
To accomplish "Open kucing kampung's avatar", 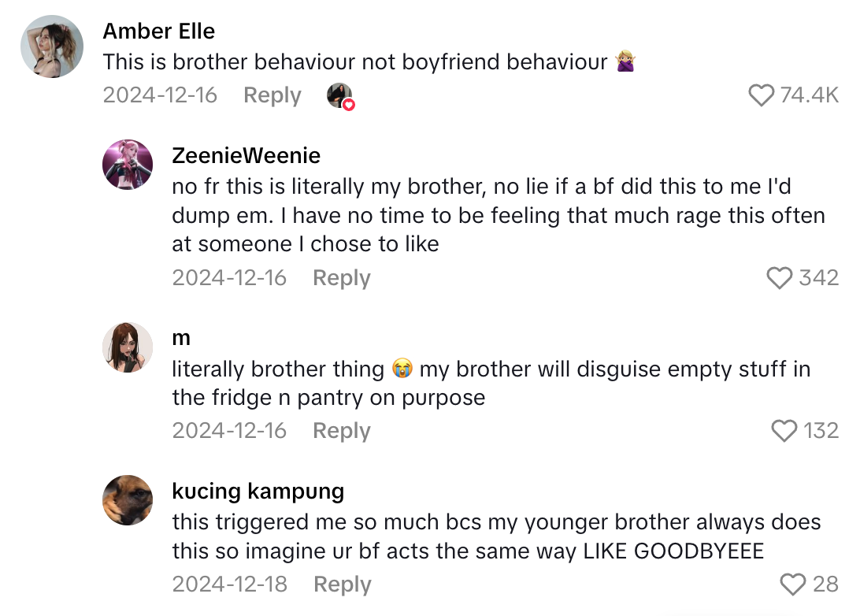I will [127, 500].
